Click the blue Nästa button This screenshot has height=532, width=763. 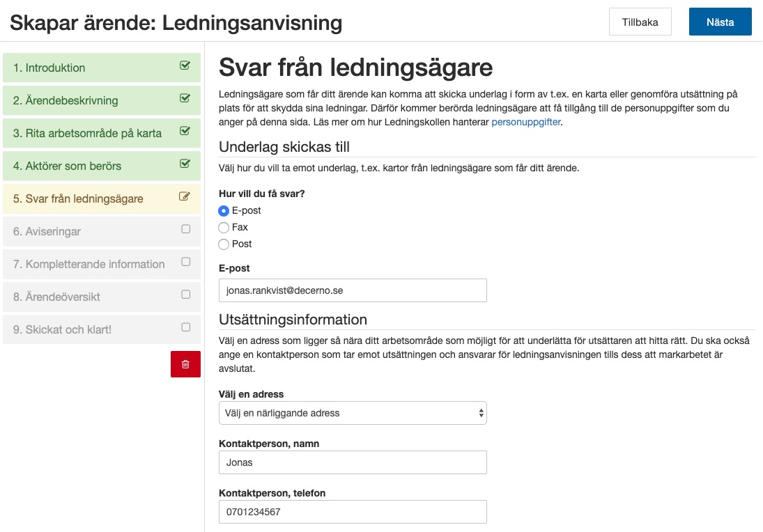pyautogui.click(x=720, y=22)
